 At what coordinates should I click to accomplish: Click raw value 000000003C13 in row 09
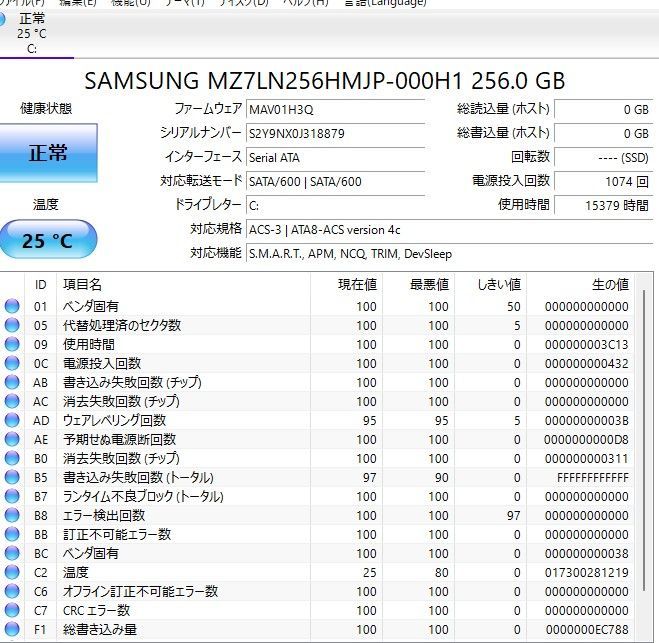[x=587, y=344]
